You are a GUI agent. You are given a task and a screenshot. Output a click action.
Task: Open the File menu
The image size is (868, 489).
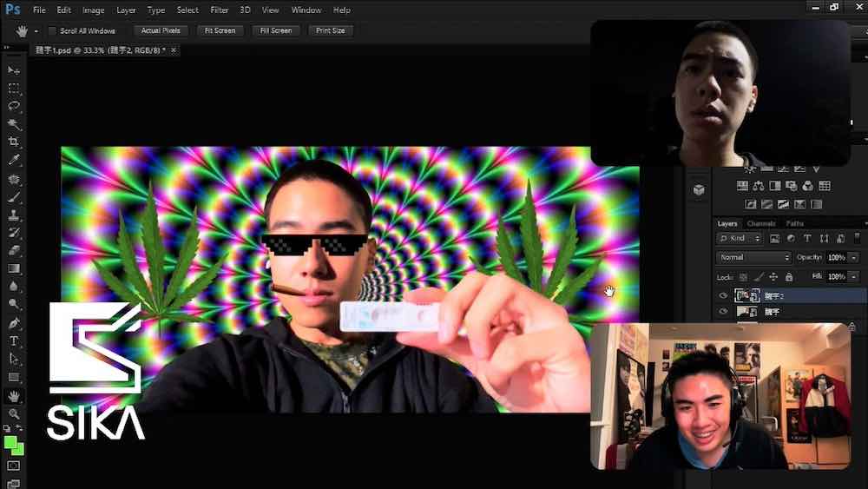tap(39, 10)
